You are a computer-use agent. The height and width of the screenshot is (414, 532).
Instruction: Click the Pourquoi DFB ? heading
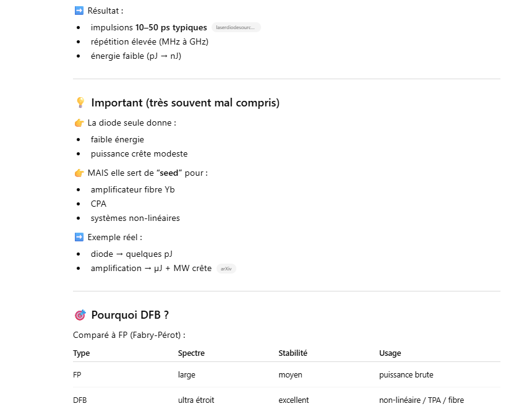(x=130, y=315)
